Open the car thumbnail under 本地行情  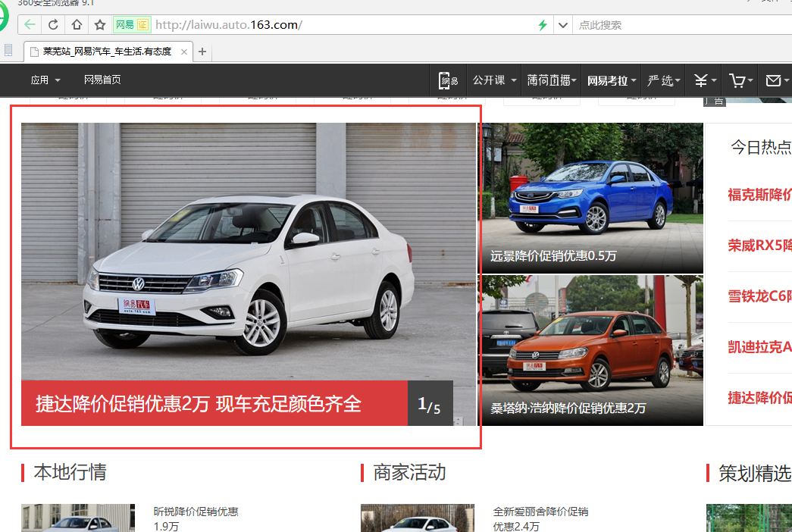click(x=78, y=518)
